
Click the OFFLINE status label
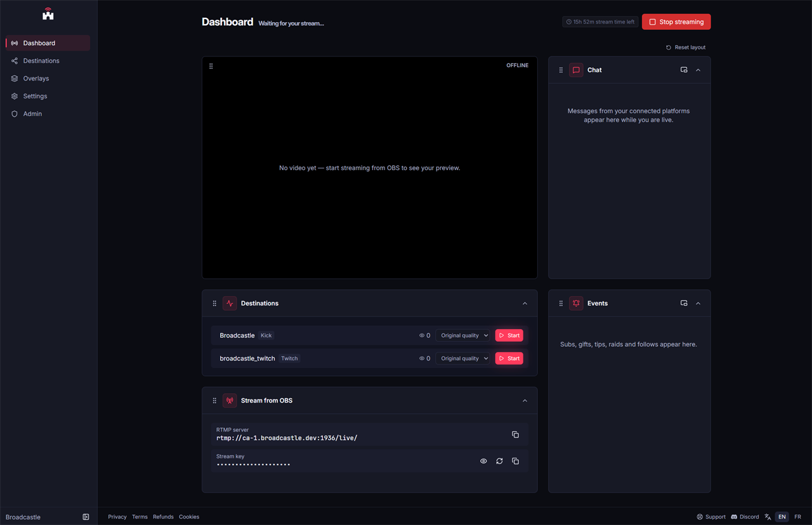(517, 65)
